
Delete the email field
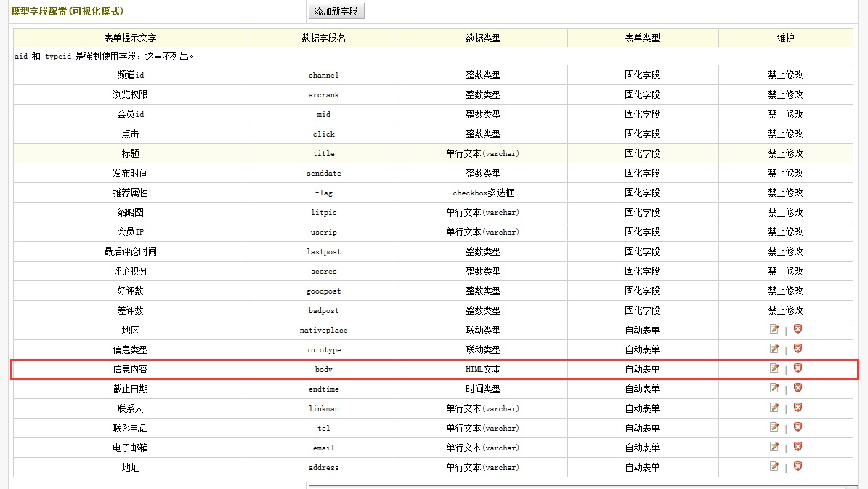pyautogui.click(x=798, y=447)
